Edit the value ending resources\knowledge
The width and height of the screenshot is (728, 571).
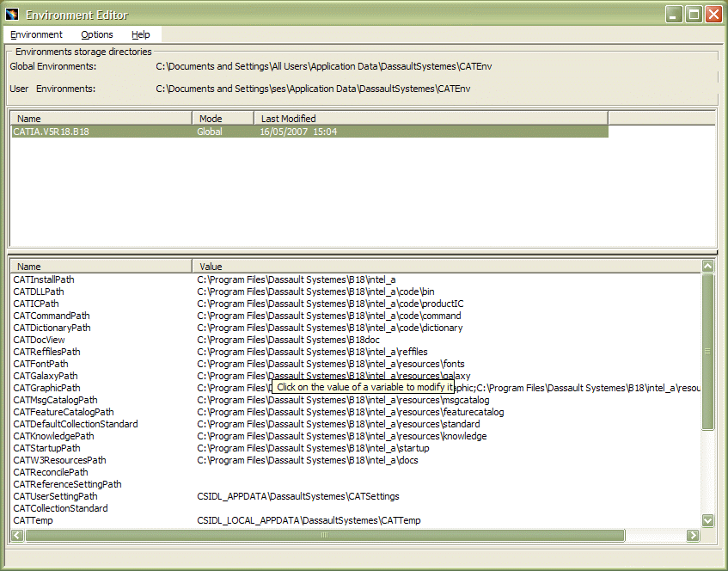[342, 436]
